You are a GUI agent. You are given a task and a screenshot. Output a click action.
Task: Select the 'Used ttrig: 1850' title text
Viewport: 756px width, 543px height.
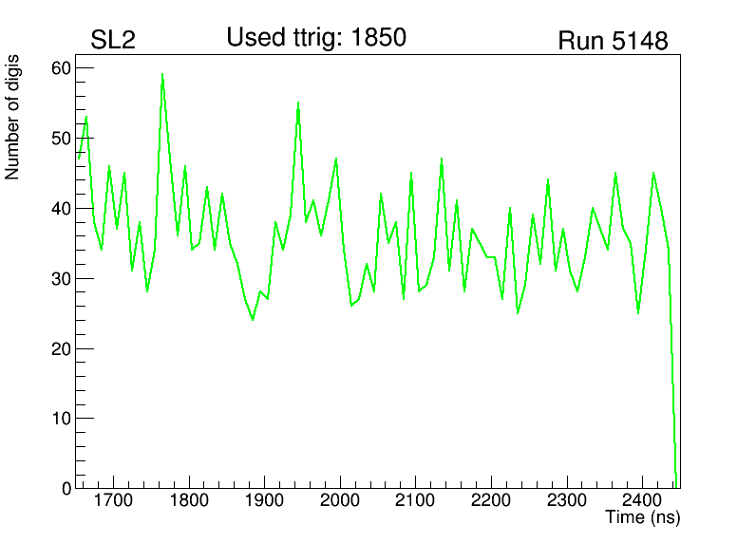(x=316, y=38)
